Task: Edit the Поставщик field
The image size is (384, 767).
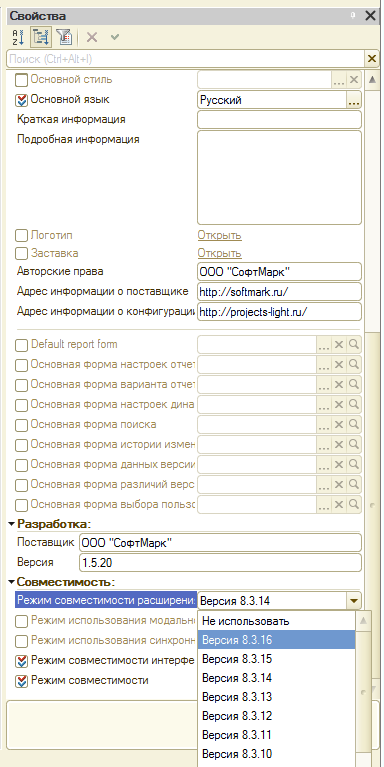Action: 220,543
